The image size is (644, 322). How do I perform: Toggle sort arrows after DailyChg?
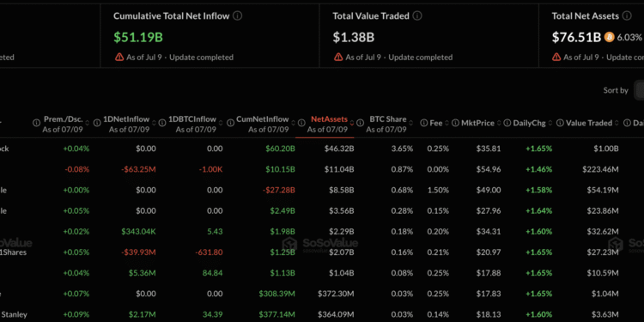(550, 123)
